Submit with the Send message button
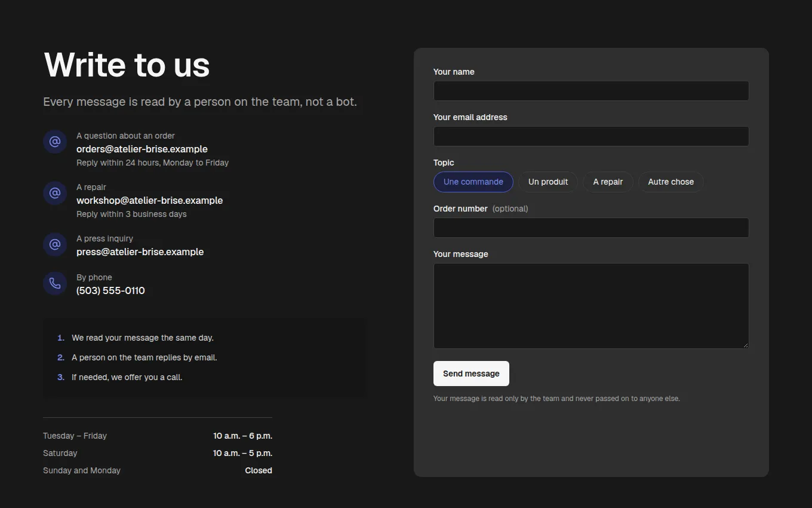 pyautogui.click(x=471, y=374)
